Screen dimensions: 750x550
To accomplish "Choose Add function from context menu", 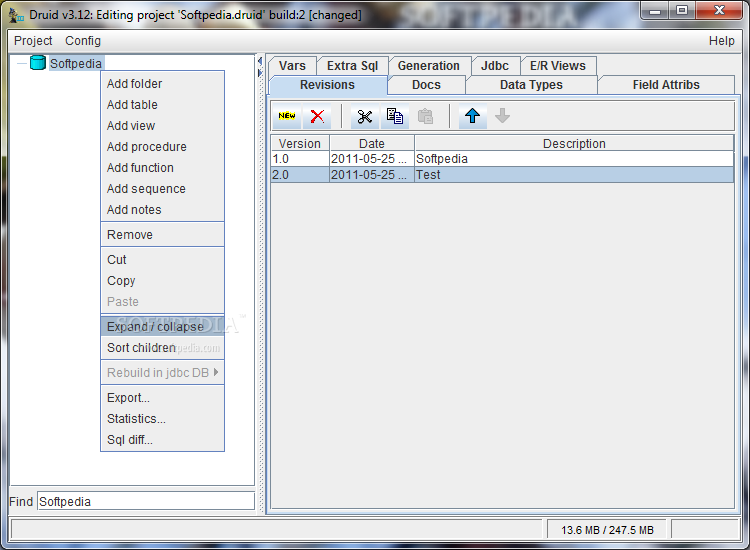I will [x=163, y=168].
